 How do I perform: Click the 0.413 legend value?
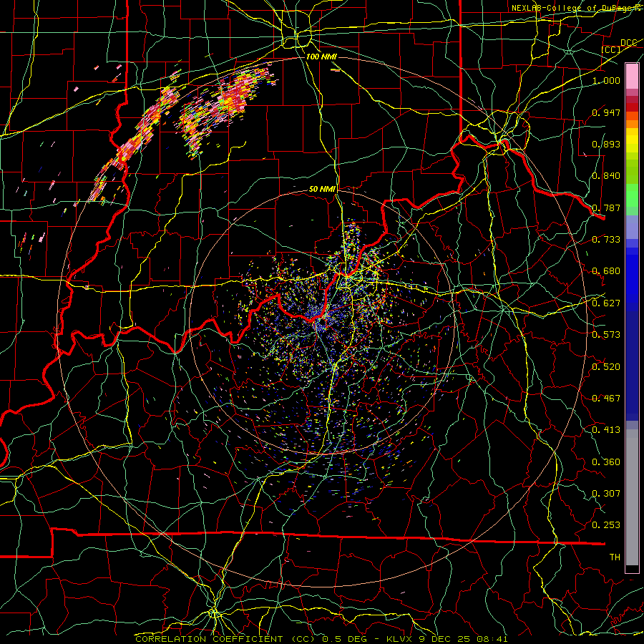tap(606, 430)
